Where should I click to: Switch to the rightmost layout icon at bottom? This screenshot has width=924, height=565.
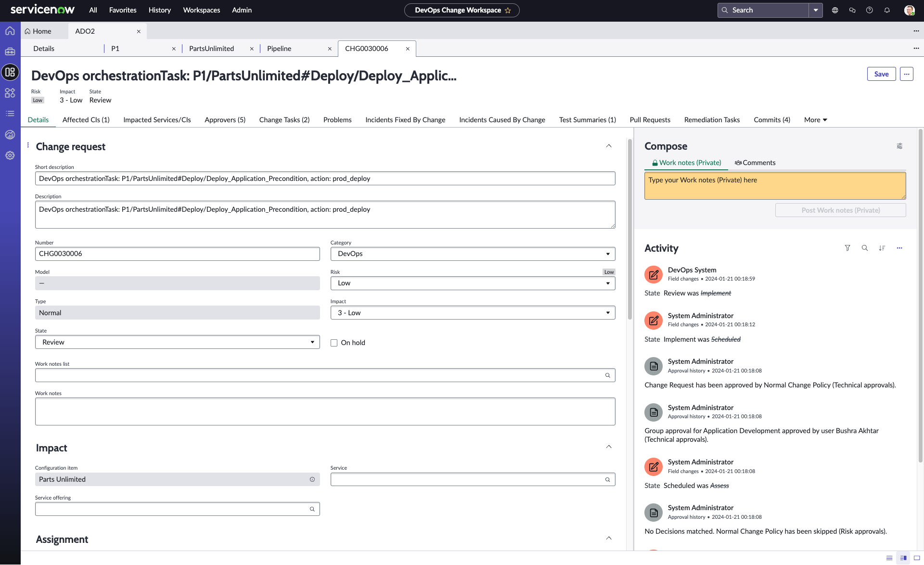[x=917, y=558]
